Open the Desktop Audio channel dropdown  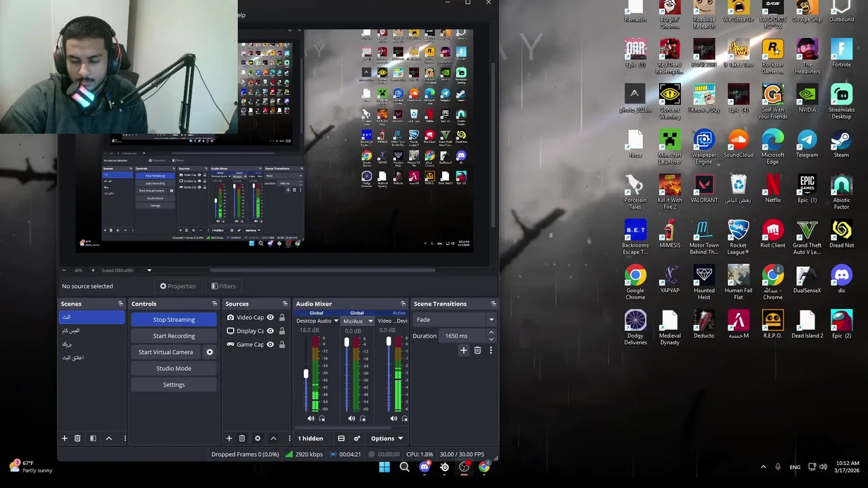click(336, 321)
